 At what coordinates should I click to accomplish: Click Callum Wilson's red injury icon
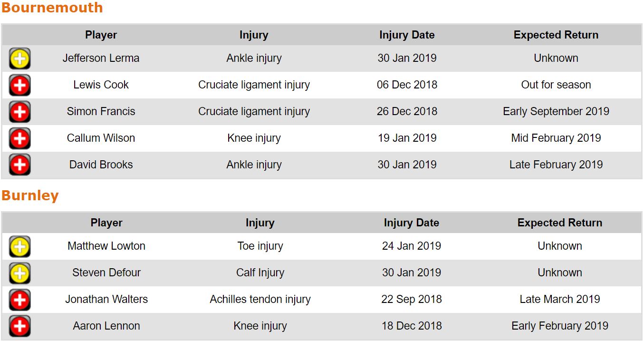(x=19, y=138)
